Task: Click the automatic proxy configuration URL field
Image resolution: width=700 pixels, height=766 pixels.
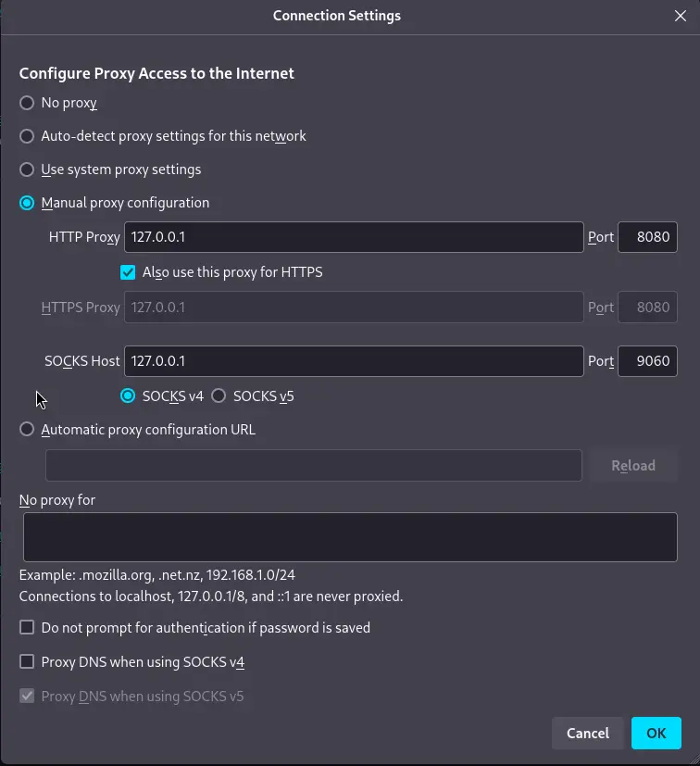Action: coord(313,465)
